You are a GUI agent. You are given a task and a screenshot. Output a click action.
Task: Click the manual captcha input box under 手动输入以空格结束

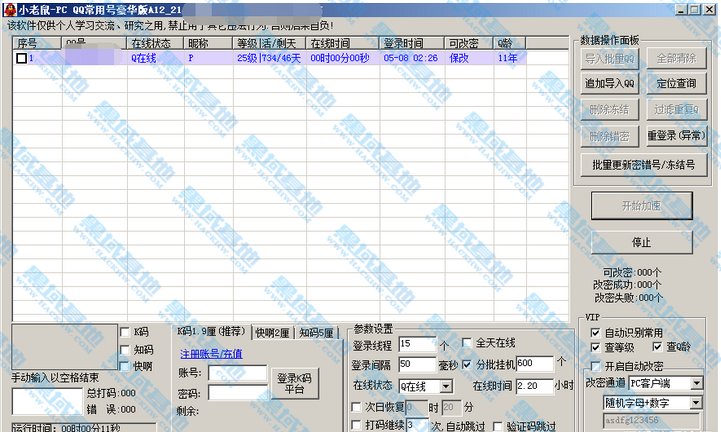[x=47, y=401]
